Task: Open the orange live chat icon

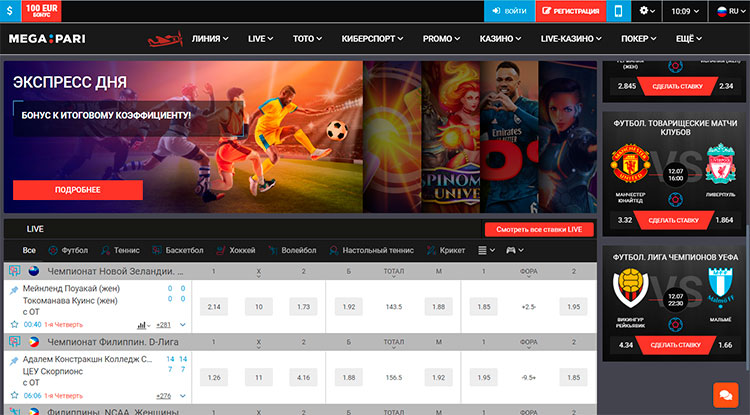Action: click(x=725, y=395)
